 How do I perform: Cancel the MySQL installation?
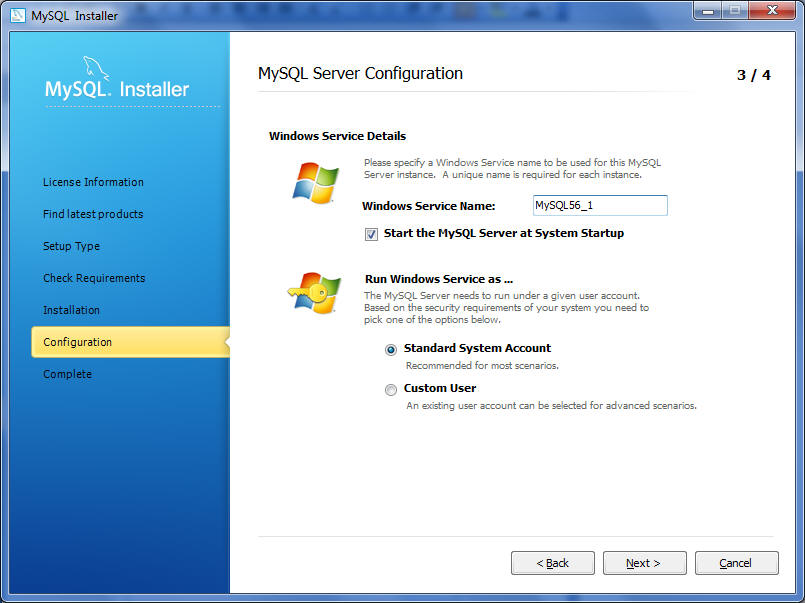736,563
